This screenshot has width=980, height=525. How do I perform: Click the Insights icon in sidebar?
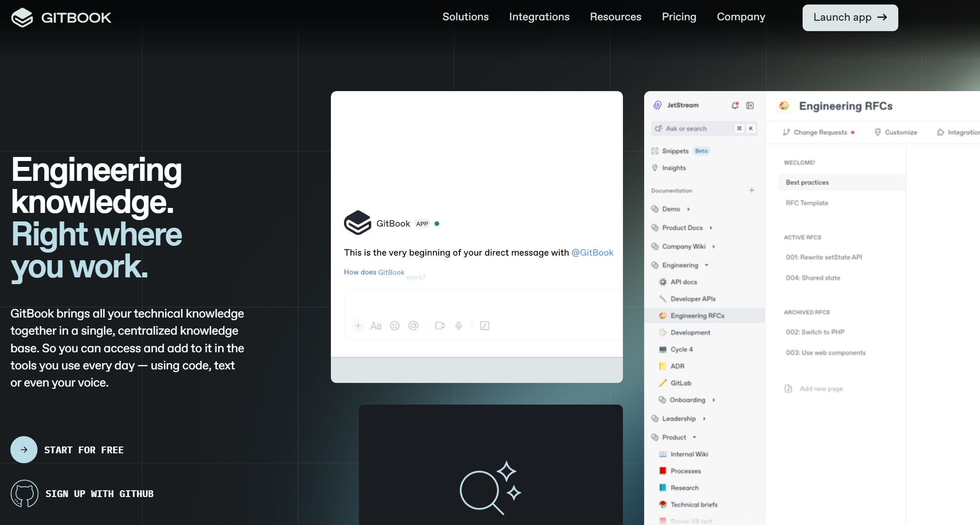[x=656, y=168]
